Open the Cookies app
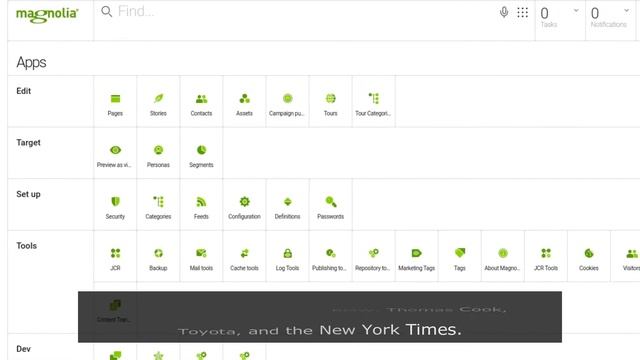This screenshot has height=360, width=640. point(589,256)
